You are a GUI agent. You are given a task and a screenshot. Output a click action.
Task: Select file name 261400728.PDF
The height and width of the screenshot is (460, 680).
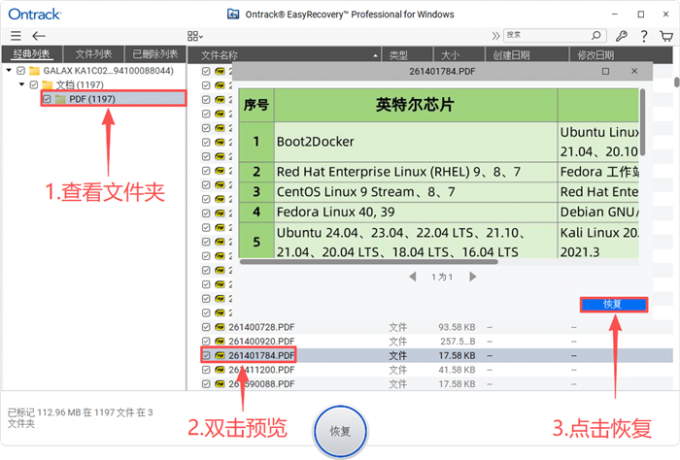[262, 327]
